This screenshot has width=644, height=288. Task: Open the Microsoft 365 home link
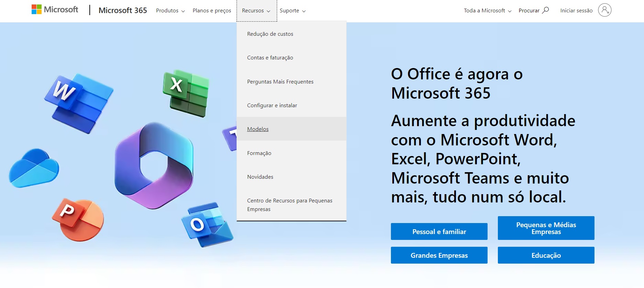click(x=123, y=10)
